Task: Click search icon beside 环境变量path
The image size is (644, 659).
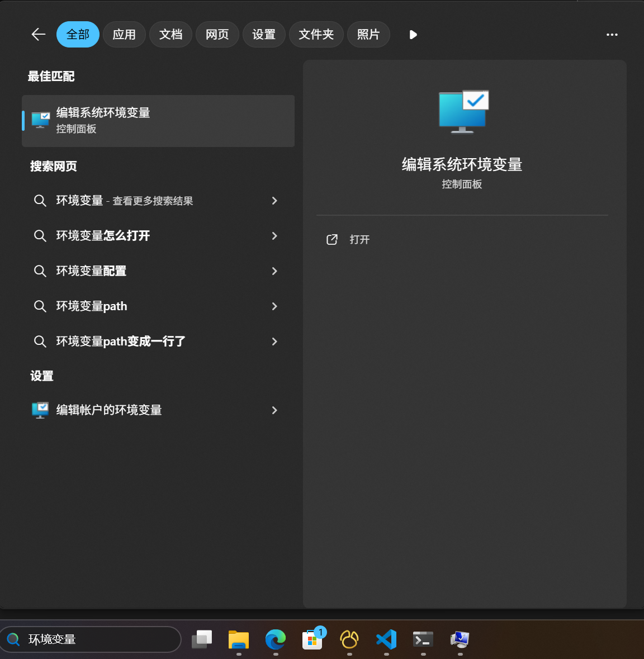Action: (40, 306)
